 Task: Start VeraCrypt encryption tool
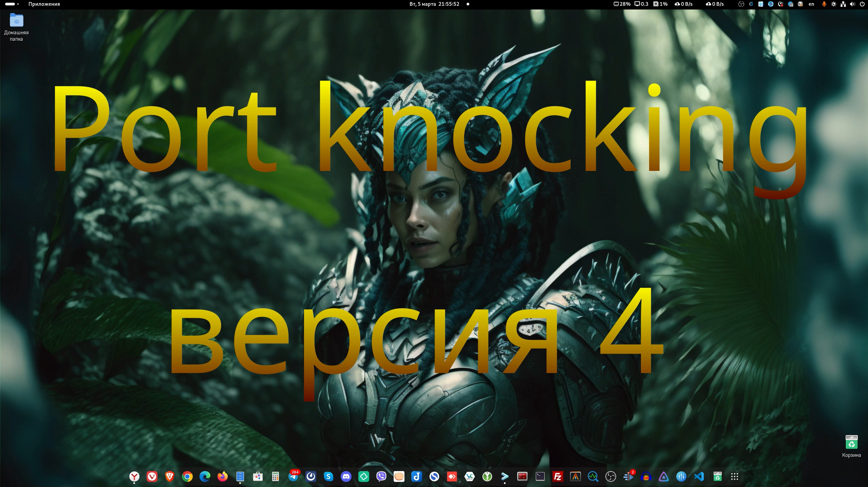pyautogui.click(x=470, y=476)
